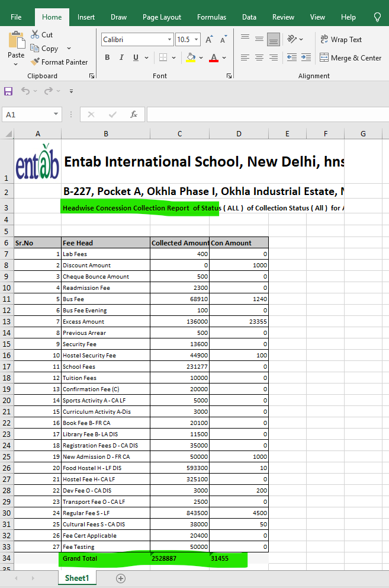Select all cells via corner triangle
The height and width of the screenshot is (588, 389).
[x=8, y=133]
